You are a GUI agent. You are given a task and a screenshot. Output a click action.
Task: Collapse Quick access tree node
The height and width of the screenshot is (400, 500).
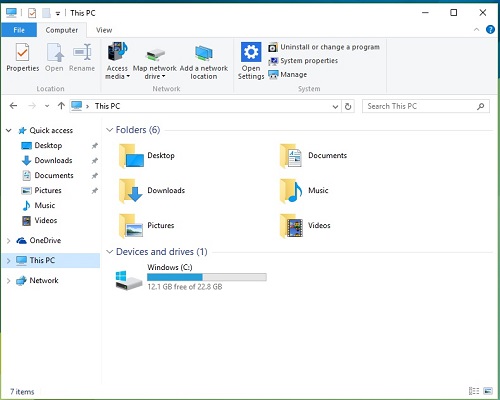[x=9, y=130]
